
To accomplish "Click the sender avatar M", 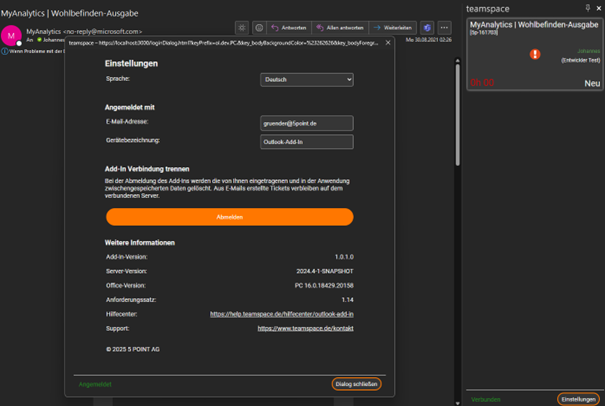I will pos(11,36).
